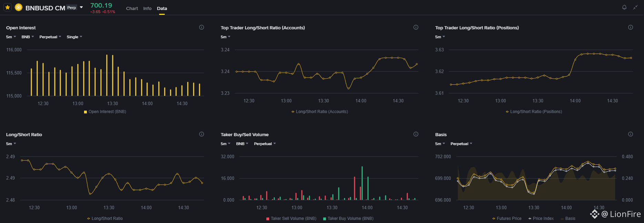Open the 5m interval dropdown in Open Interest
This screenshot has width=644, height=223.
pos(11,37)
